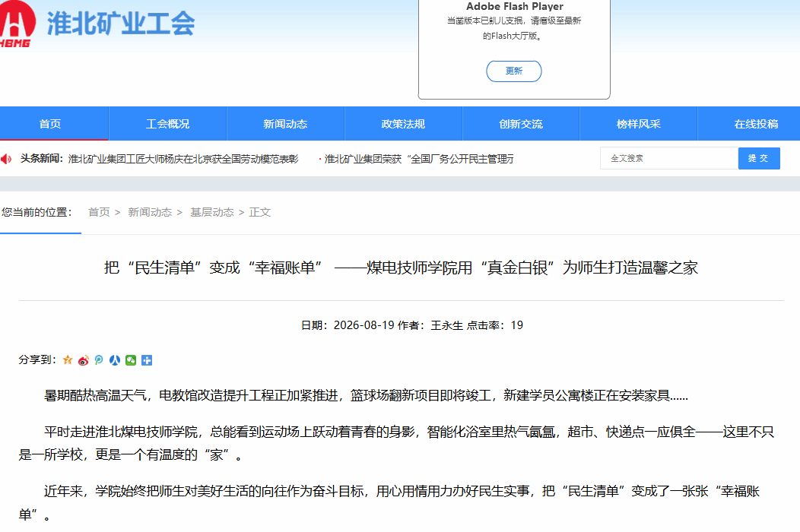Focus the 全文搜索 input field
800x532 pixels.
(x=669, y=158)
